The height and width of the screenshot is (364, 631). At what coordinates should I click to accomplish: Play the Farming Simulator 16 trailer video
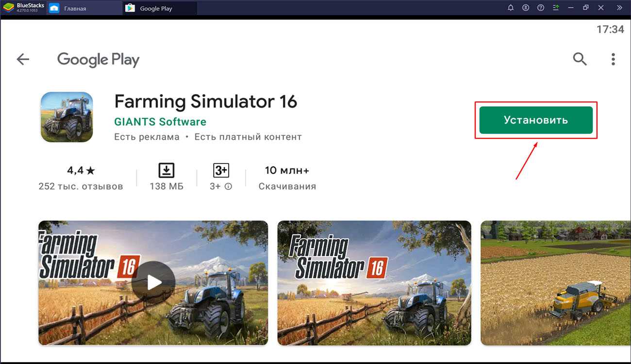153,282
